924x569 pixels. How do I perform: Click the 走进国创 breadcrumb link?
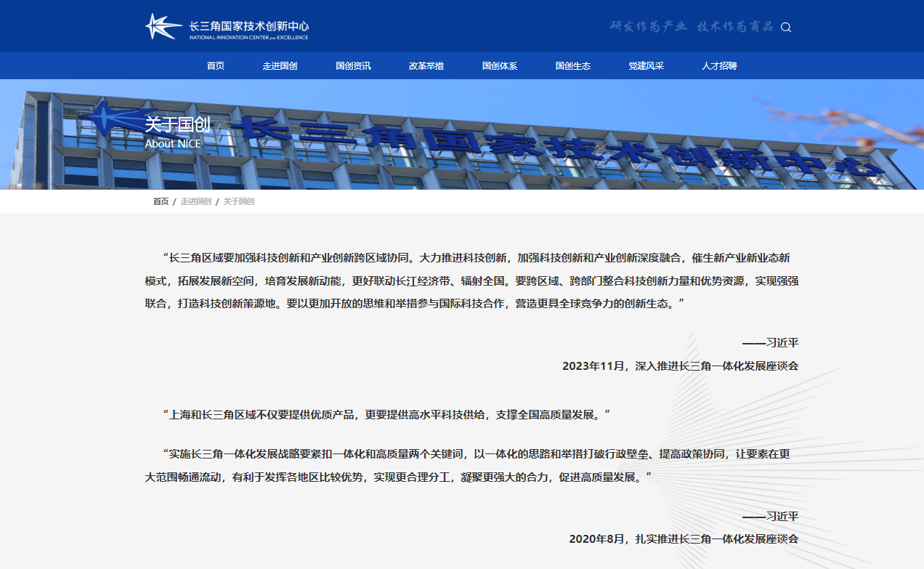click(195, 201)
